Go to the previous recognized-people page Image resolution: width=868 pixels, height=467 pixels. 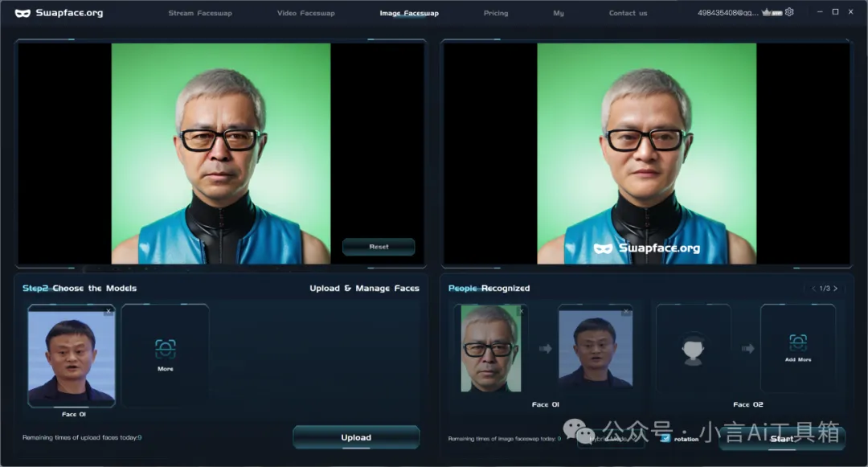pos(813,289)
